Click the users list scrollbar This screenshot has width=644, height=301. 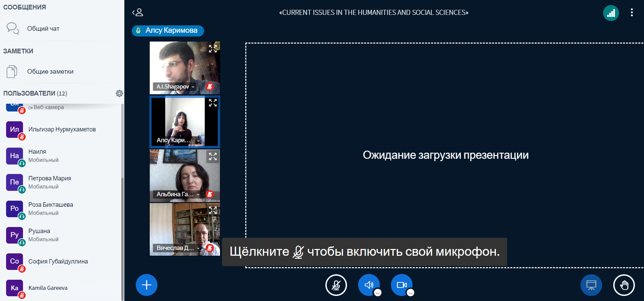pyautogui.click(x=122, y=203)
